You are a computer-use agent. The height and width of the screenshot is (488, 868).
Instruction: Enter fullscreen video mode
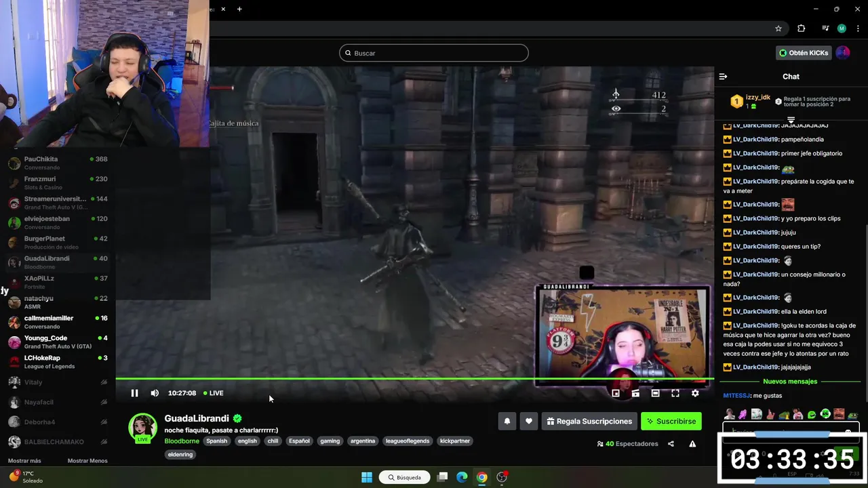[675, 393]
